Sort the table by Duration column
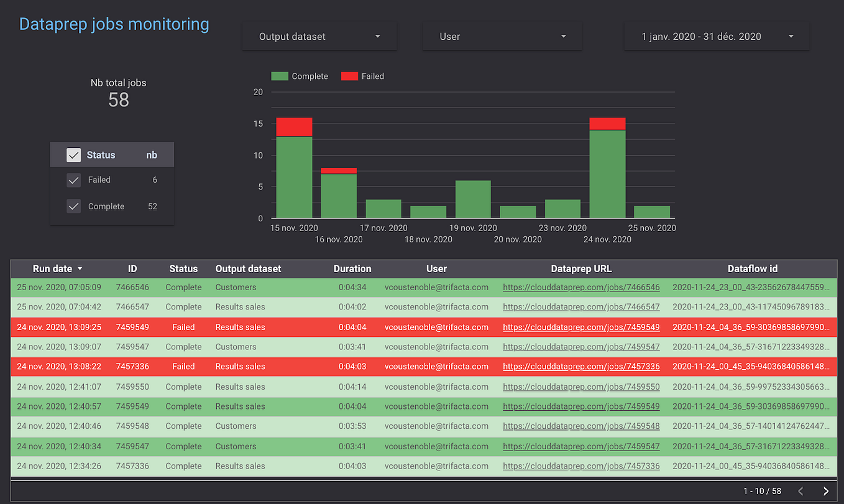Viewport: 844px width, 504px height. pyautogui.click(x=352, y=268)
